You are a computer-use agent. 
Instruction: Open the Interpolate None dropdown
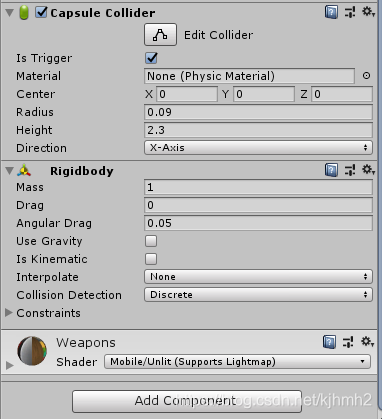258,277
